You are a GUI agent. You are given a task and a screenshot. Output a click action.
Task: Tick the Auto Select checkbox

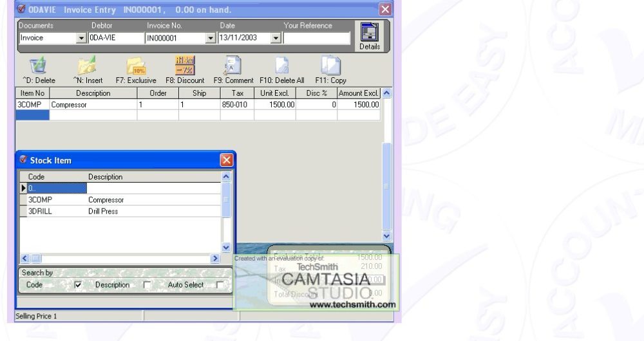[220, 284]
